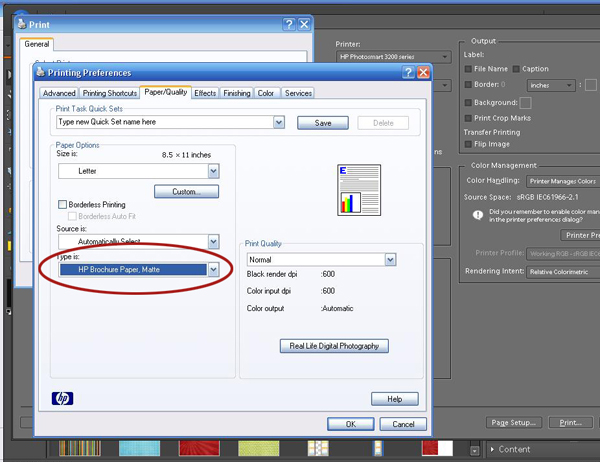
Task: Switch to the Printing Shortcuts tab
Action: (110, 93)
